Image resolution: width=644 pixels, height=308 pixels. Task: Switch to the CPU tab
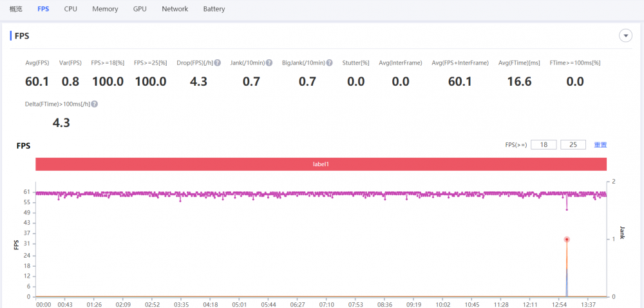pyautogui.click(x=70, y=9)
